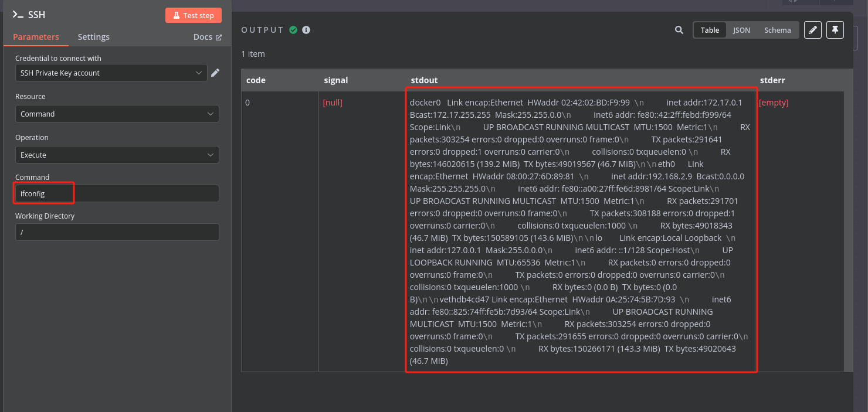Screen dimensions: 868x412
Task: Focus the Working Directory input field
Action: click(x=117, y=232)
